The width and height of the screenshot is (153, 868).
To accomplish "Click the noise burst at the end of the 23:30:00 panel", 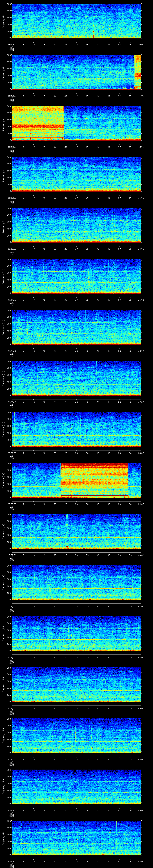I will click(137, 72).
